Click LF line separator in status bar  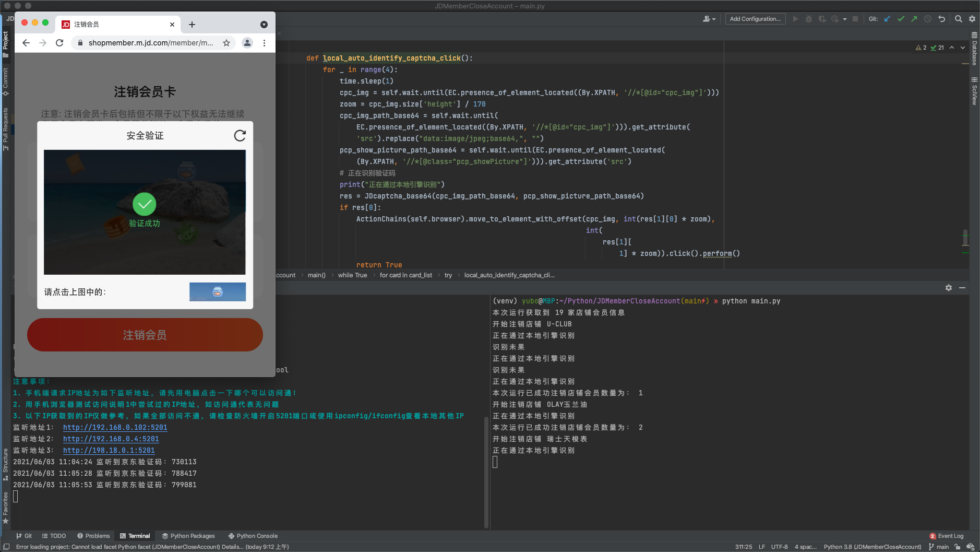762,547
